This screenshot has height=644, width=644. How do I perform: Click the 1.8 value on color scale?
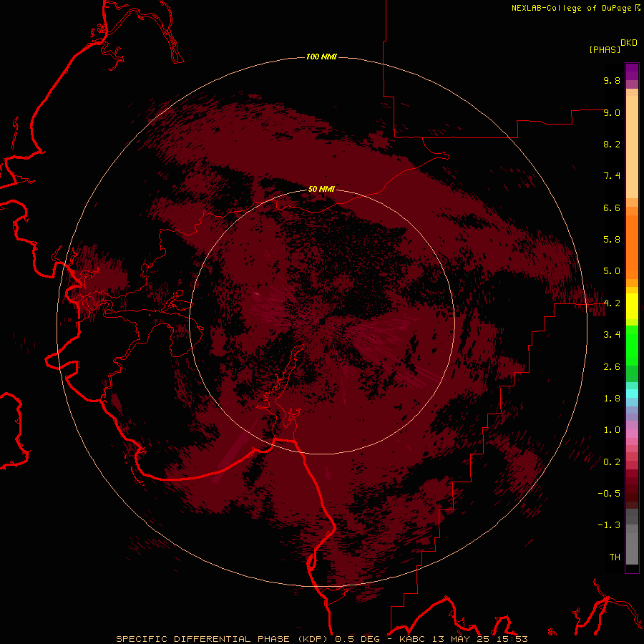pos(612,399)
